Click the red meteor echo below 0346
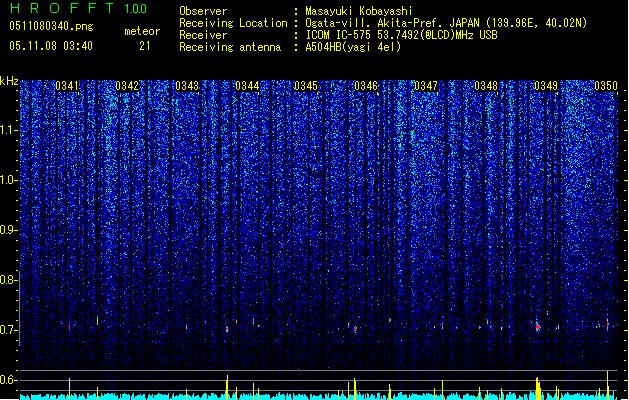Viewport: 629px width, 400px height. click(355, 329)
